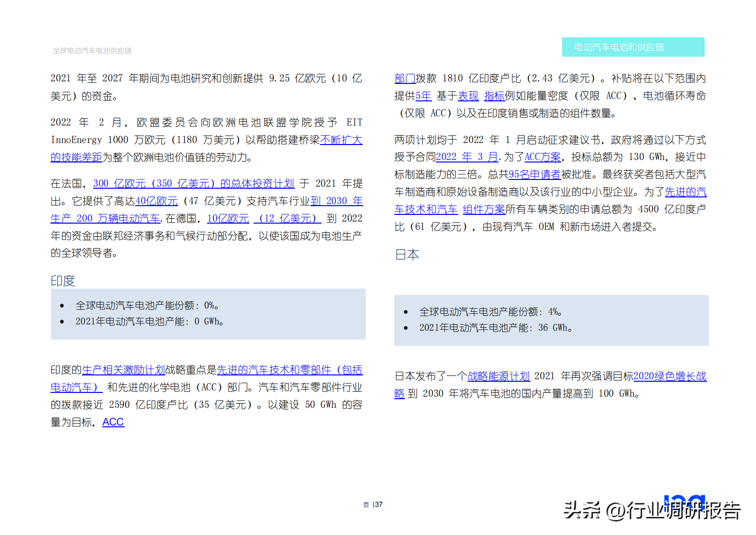Screen dimensions: 756x535
Task: Open the 95名申请者 link
Action: coord(534,175)
